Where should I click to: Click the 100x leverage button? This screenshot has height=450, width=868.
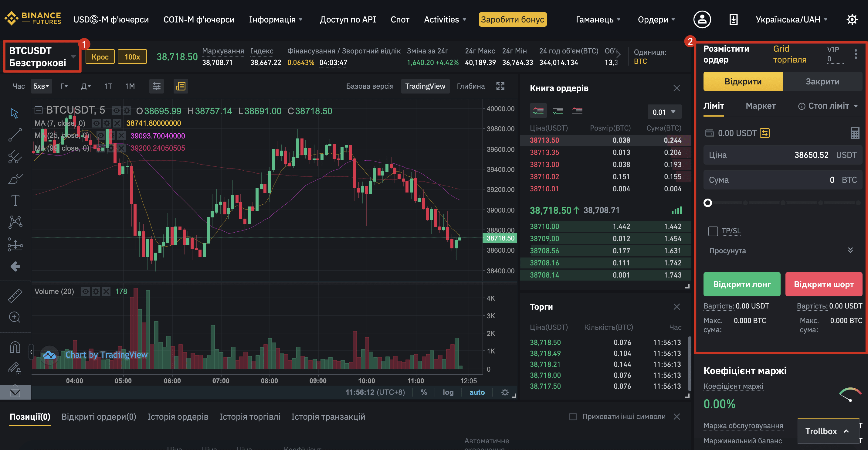click(x=132, y=56)
